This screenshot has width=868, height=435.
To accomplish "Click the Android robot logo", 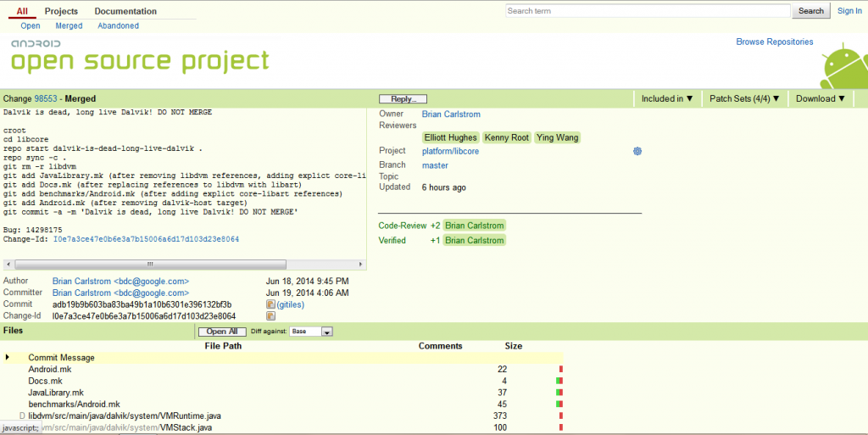I will click(845, 66).
